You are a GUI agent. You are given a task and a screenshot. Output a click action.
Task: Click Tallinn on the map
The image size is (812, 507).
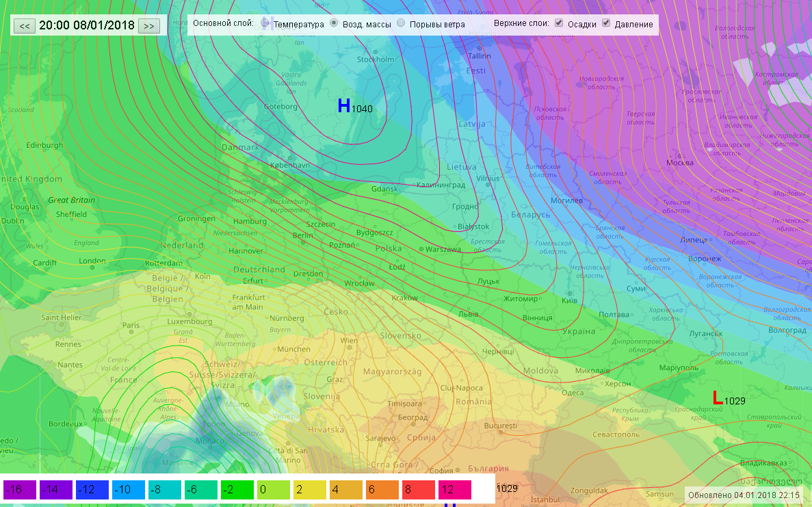(x=480, y=55)
